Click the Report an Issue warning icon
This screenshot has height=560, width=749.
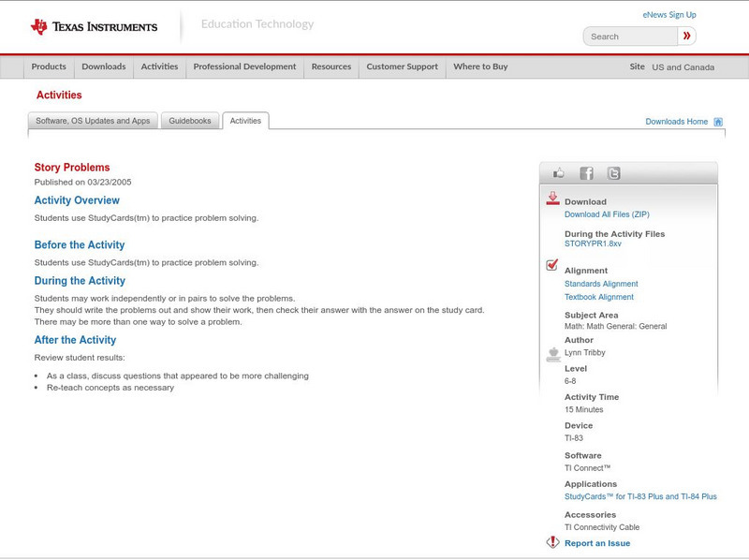click(552, 542)
